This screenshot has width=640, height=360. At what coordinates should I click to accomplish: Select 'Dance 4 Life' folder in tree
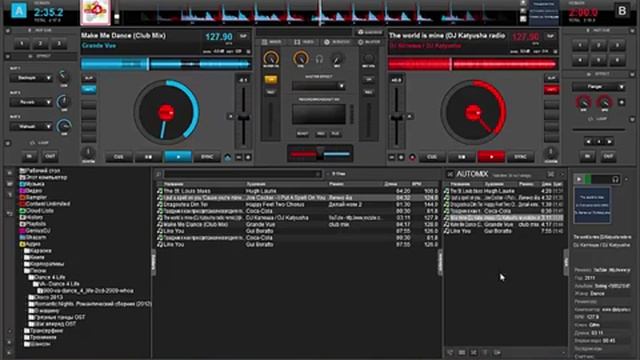click(x=47, y=277)
